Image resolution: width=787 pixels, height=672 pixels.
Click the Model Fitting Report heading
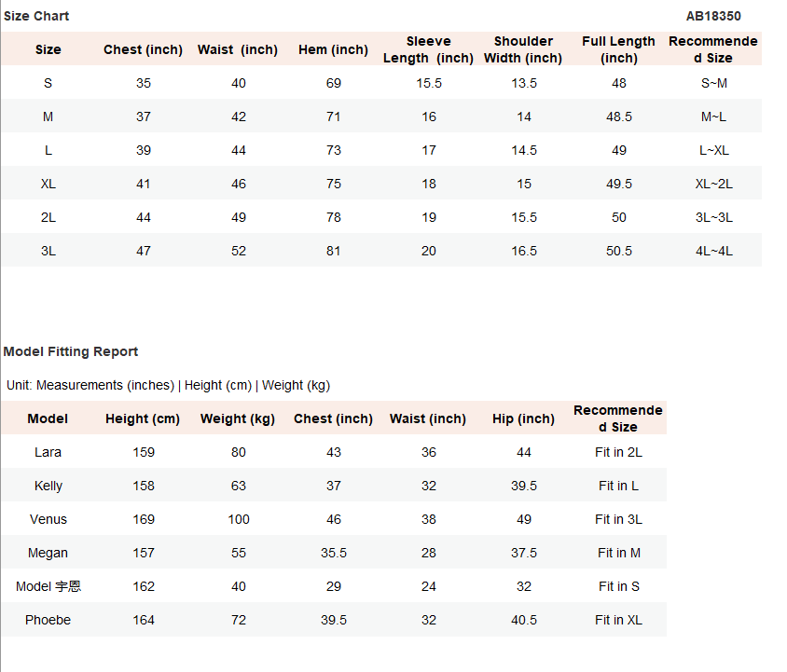click(x=71, y=351)
